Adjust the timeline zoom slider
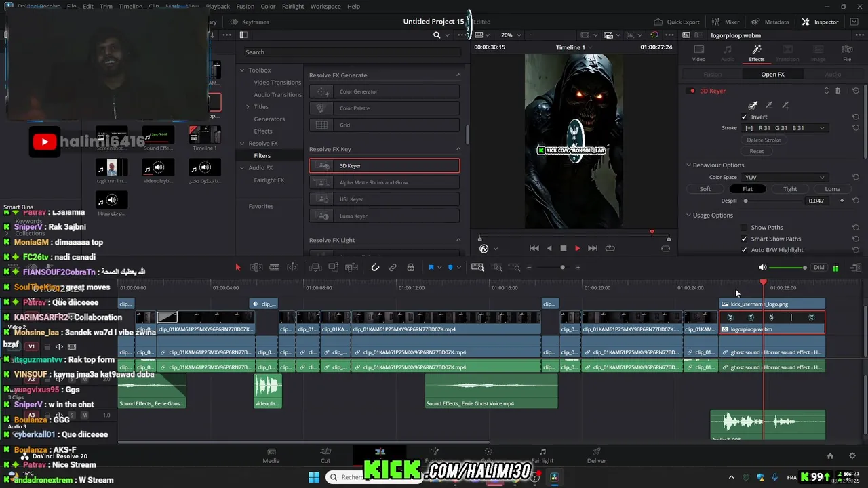This screenshot has width=868, height=488. [x=562, y=268]
